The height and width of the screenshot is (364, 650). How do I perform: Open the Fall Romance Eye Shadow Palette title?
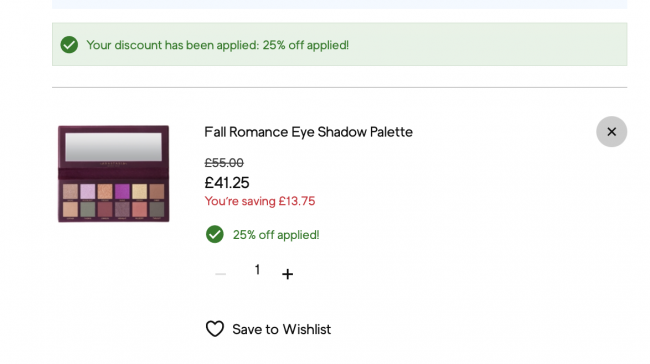pyautogui.click(x=308, y=132)
